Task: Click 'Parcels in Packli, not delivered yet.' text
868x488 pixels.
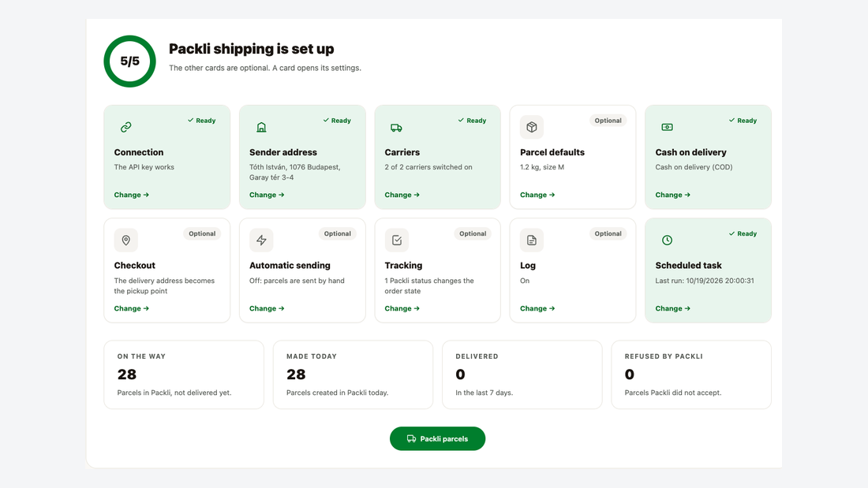Action: pyautogui.click(x=174, y=393)
